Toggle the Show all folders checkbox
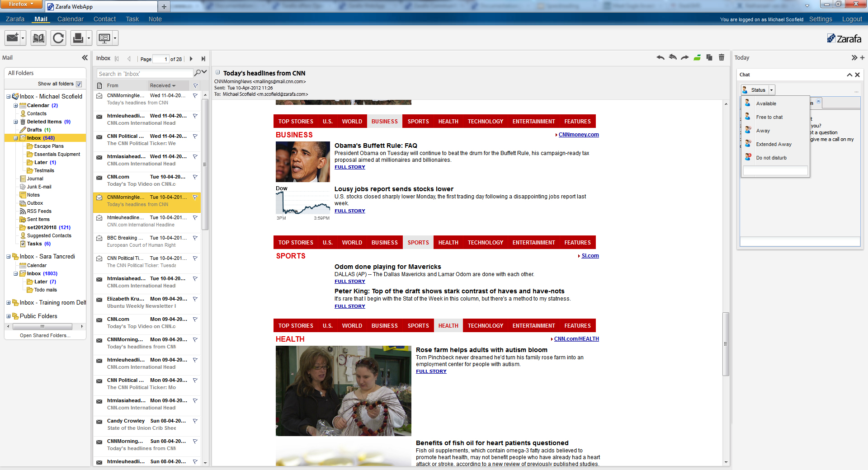This screenshot has width=868, height=470. (x=79, y=84)
